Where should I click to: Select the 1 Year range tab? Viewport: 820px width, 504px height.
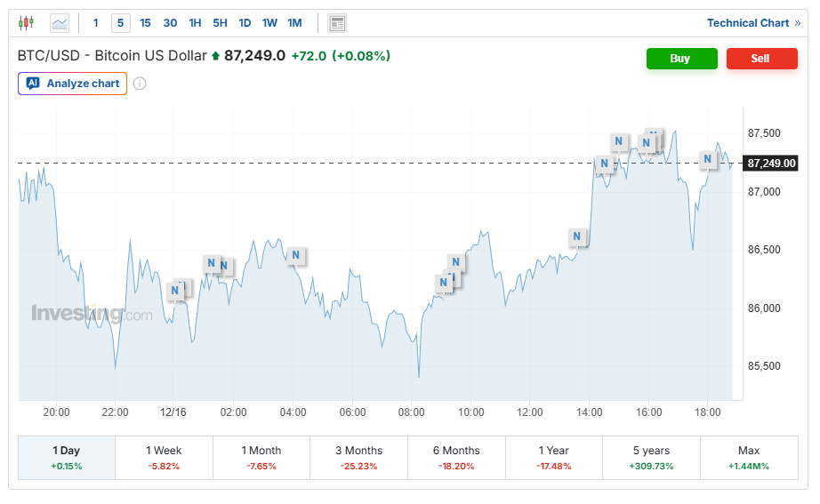pyautogui.click(x=554, y=457)
